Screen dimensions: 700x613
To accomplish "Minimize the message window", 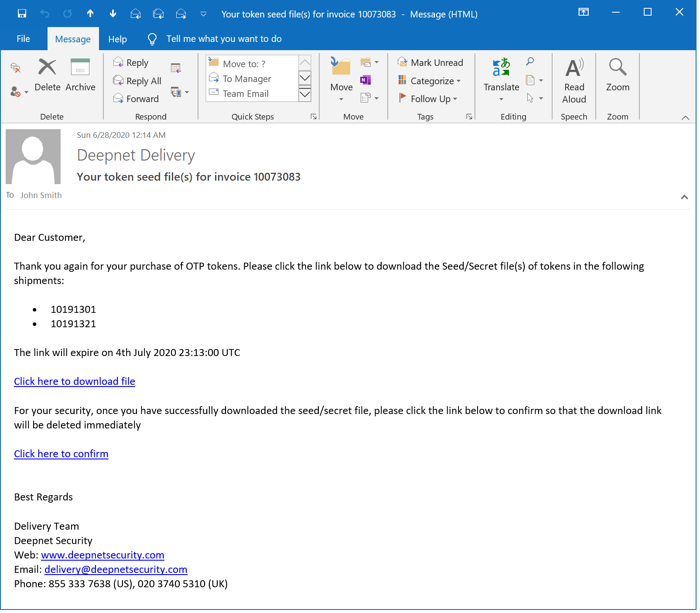I will tap(616, 12).
